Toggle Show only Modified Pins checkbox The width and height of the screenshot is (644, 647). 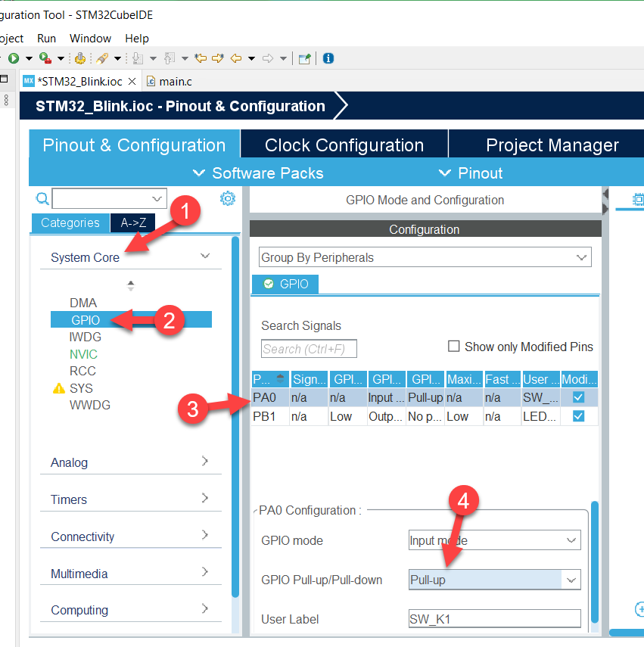(x=454, y=346)
